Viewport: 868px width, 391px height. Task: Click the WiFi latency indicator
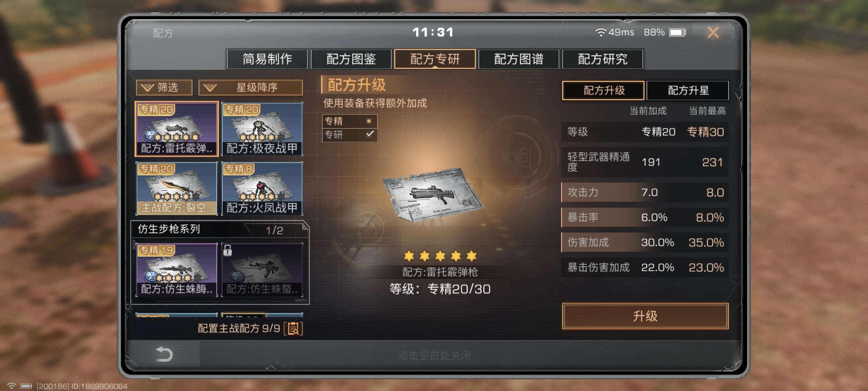tap(615, 32)
